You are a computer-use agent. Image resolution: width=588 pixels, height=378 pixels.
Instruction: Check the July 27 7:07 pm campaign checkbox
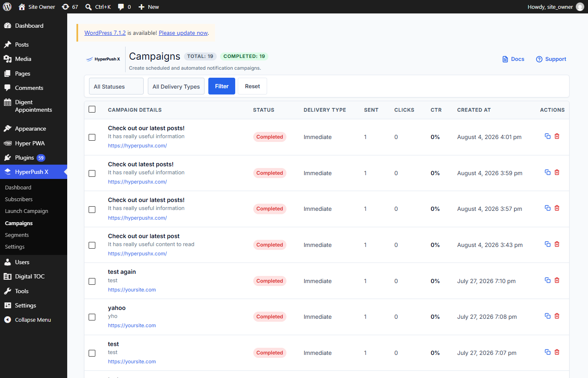92,353
